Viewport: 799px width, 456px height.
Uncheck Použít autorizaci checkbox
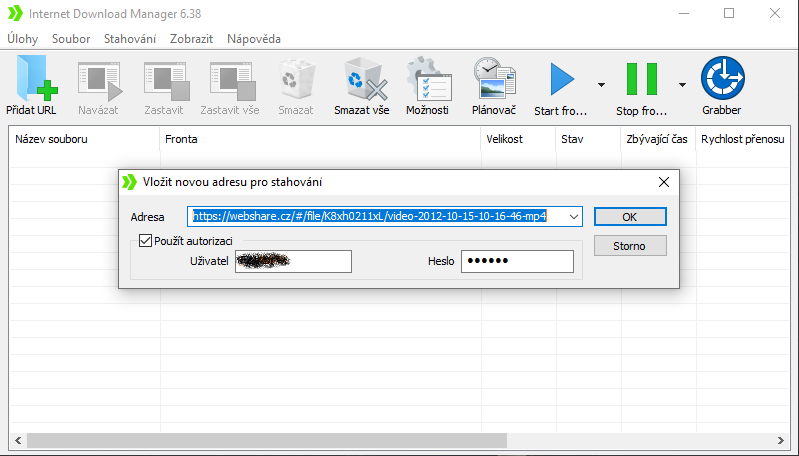(145, 240)
